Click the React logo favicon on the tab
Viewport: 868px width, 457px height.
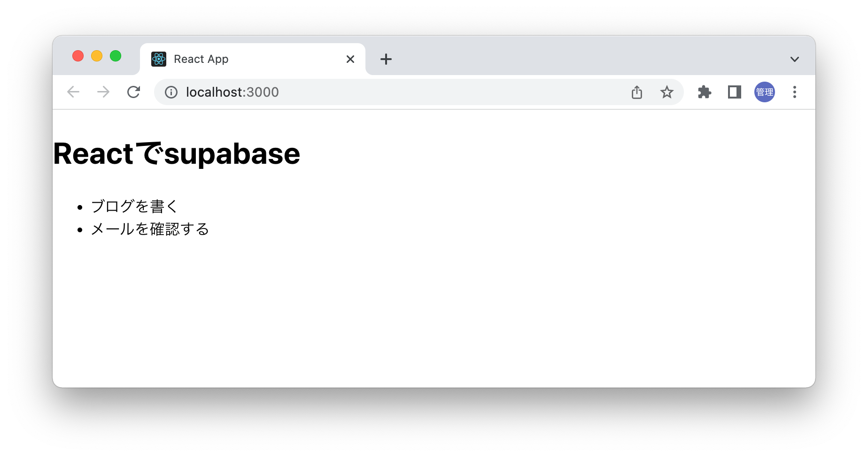[x=160, y=59]
